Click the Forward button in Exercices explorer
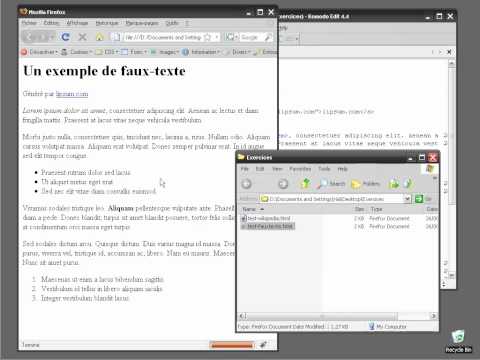The width and height of the screenshot is (480, 360). pyautogui.click(x=283, y=184)
